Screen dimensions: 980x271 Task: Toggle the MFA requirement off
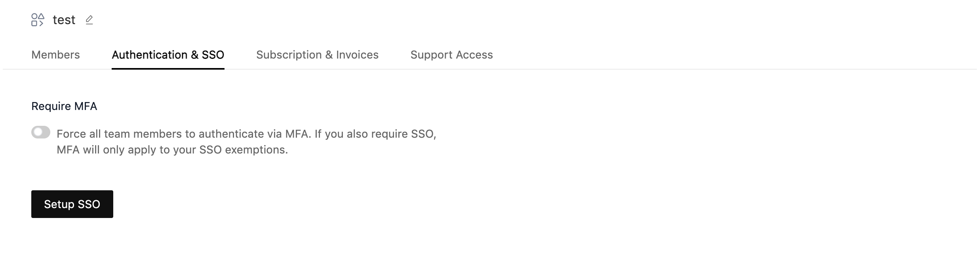41,133
